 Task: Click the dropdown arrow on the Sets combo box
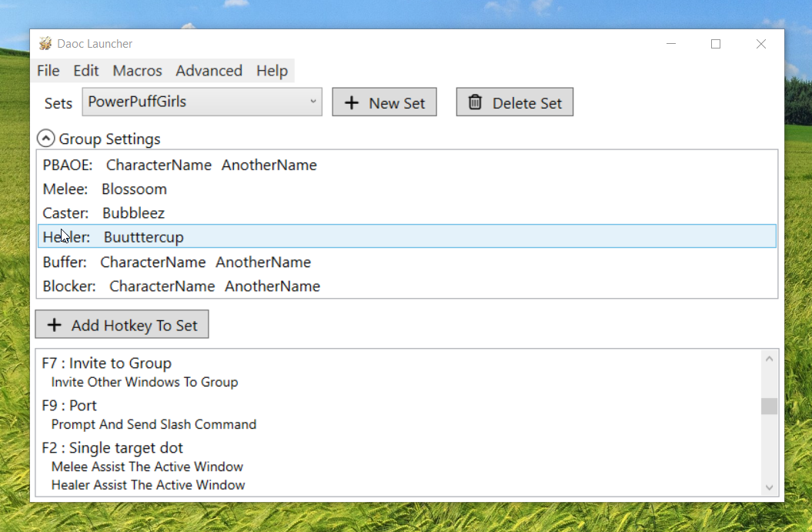point(312,101)
